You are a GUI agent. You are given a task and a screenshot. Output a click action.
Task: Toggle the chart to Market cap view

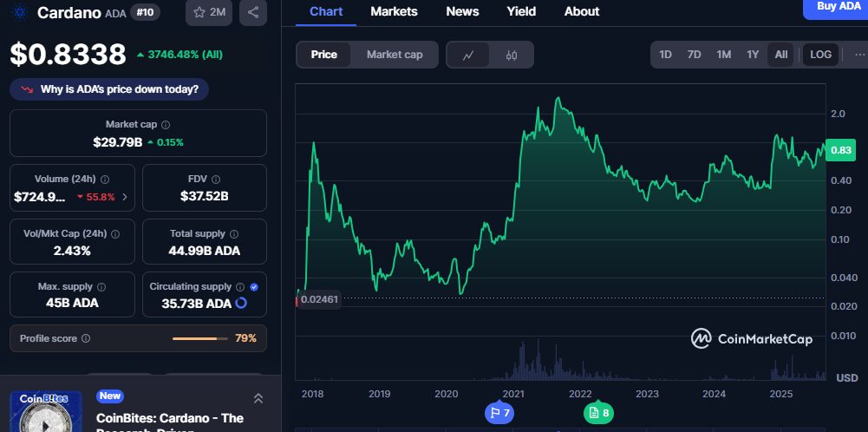[x=395, y=55]
